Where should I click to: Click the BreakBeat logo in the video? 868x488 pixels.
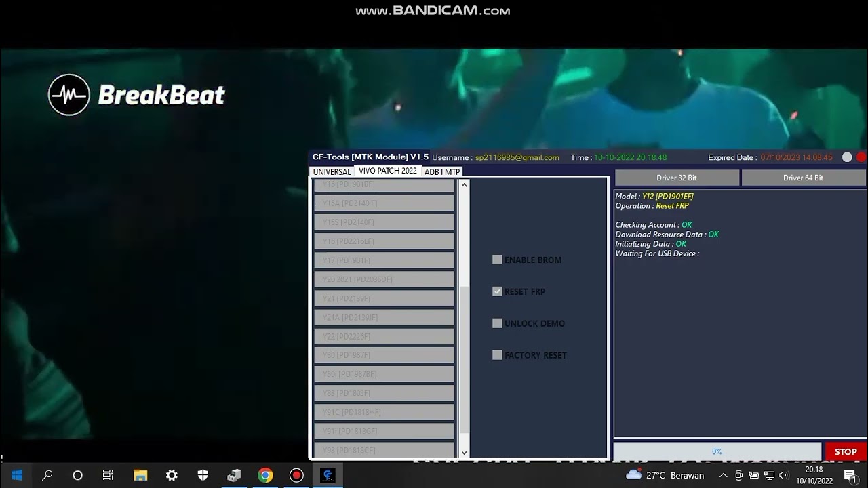pos(136,95)
